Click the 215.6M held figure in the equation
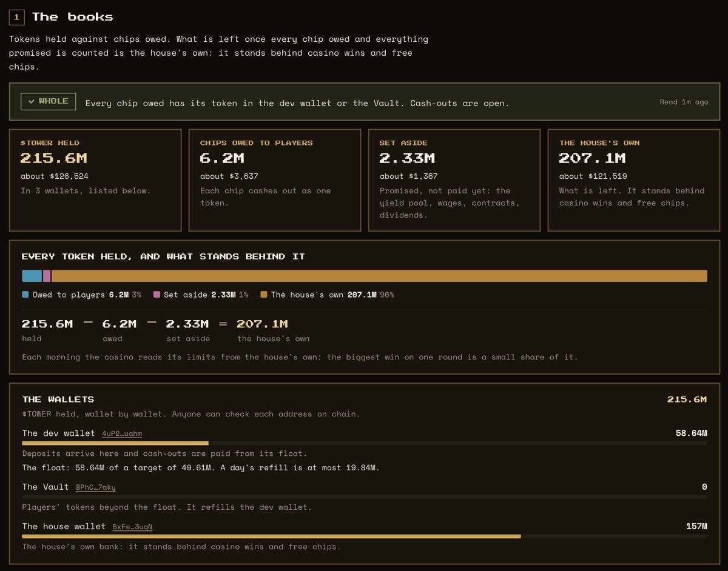 (47, 324)
